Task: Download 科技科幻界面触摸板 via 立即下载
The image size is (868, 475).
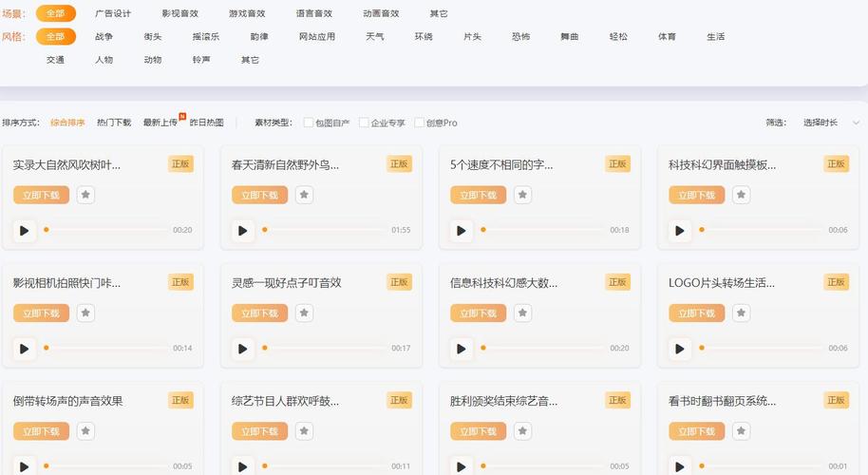Action: [x=697, y=195]
